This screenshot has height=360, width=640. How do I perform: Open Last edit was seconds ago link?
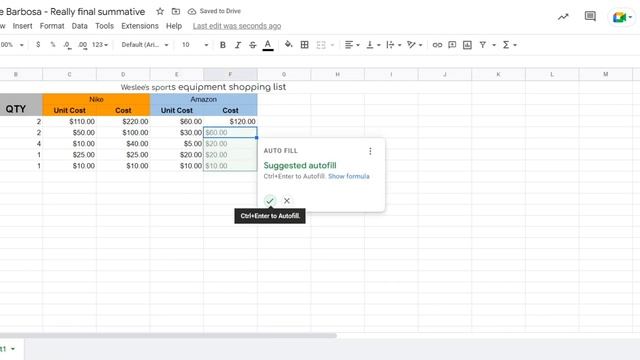237,26
